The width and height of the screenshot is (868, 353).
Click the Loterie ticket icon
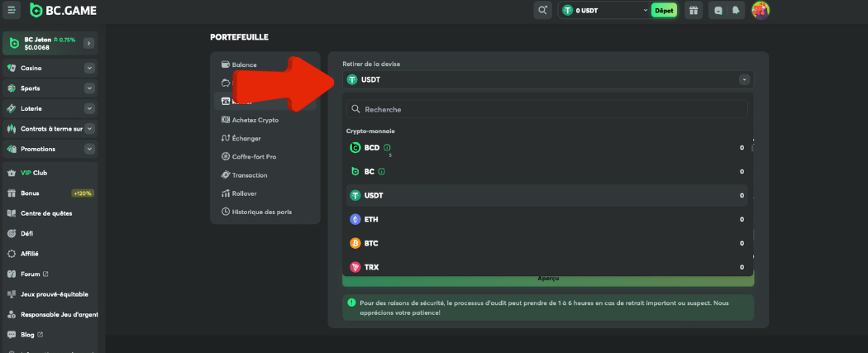(11, 108)
